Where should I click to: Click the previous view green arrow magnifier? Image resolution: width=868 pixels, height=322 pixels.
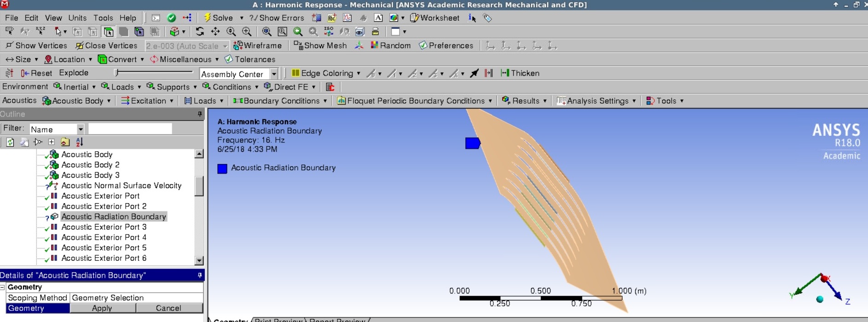pos(298,32)
